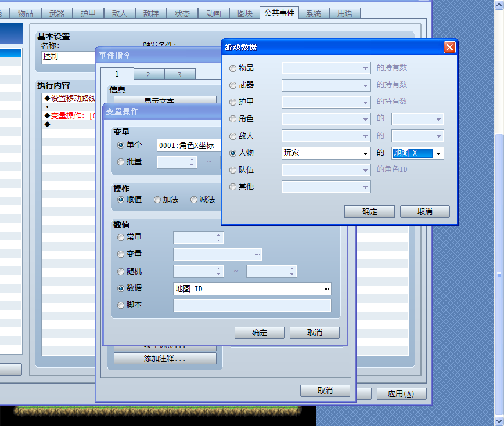The image size is (504, 426).
Task: Click the ellipsis button in the 地图 ID field
Action: click(x=326, y=289)
